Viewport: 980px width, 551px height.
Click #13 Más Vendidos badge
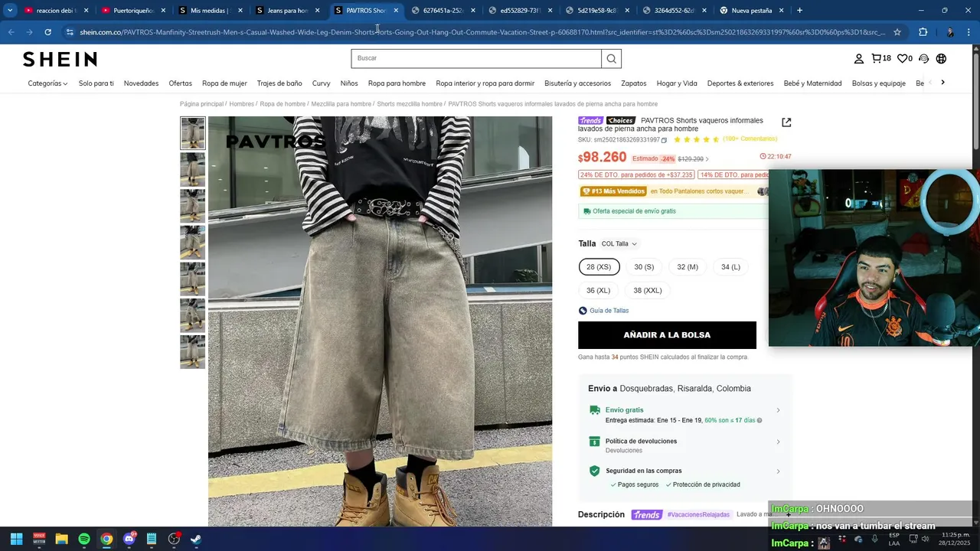[x=613, y=191]
